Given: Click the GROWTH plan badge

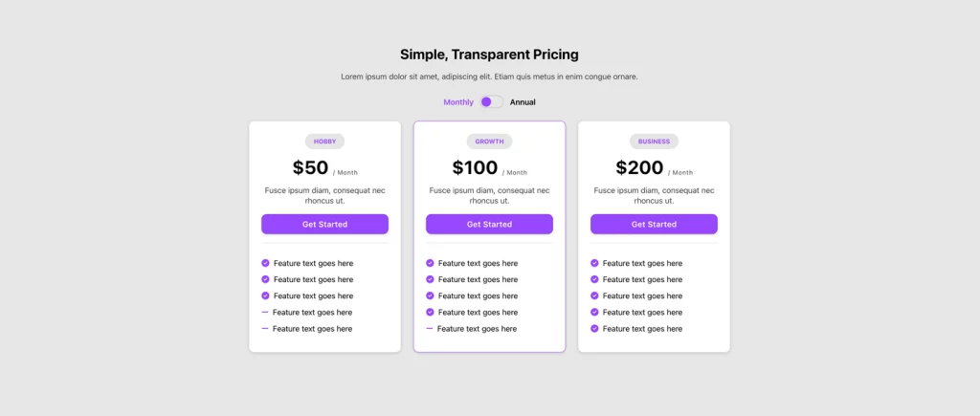Looking at the screenshot, I should [489, 142].
